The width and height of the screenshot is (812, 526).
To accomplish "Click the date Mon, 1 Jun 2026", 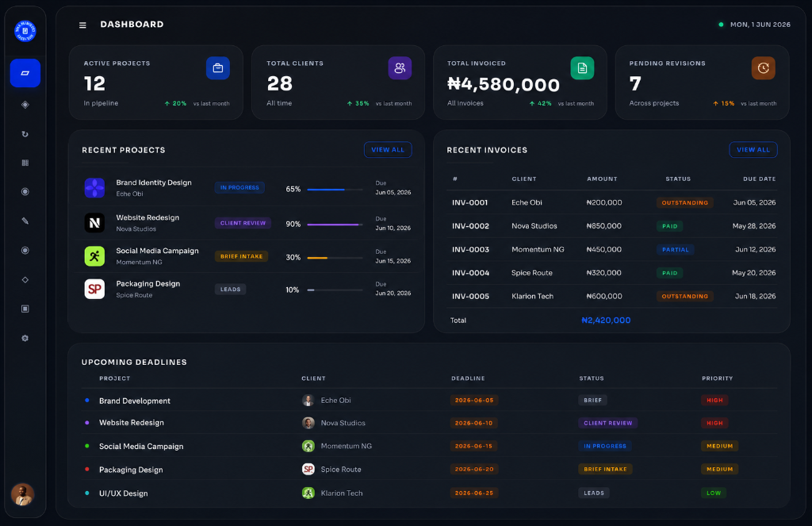I will pyautogui.click(x=760, y=25).
